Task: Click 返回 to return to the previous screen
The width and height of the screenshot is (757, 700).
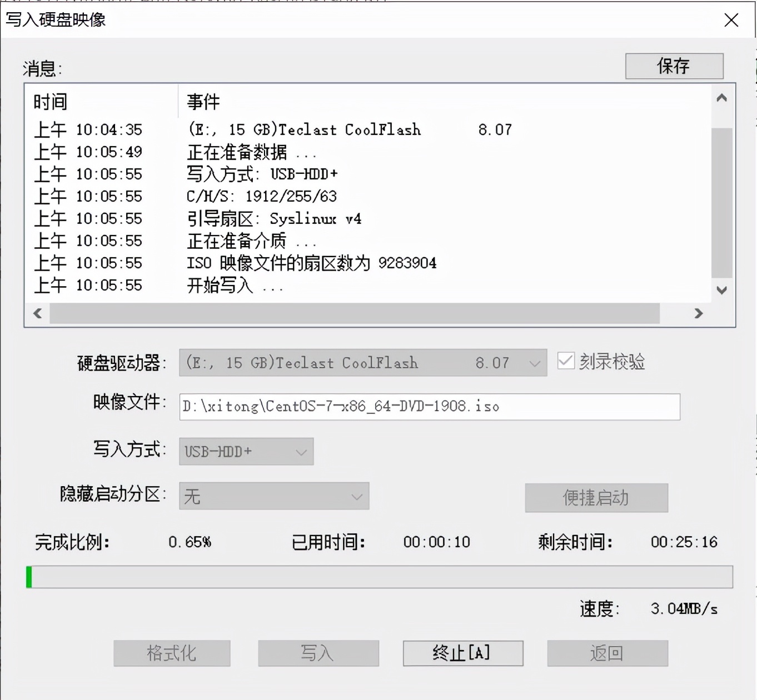Action: click(607, 653)
